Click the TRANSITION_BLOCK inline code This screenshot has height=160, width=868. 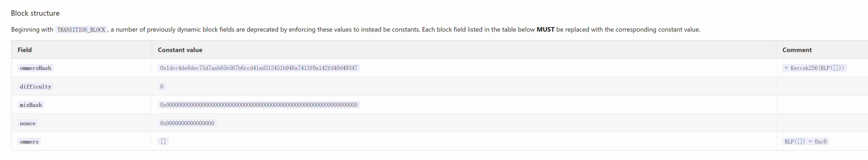tap(81, 30)
